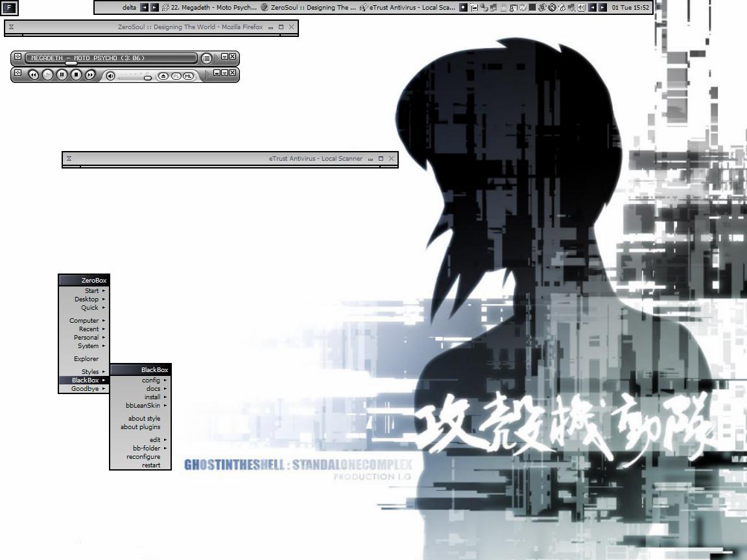Open the docs submenu in BlackBox menu
Image resolution: width=747 pixels, height=560 pixels.
[141, 389]
